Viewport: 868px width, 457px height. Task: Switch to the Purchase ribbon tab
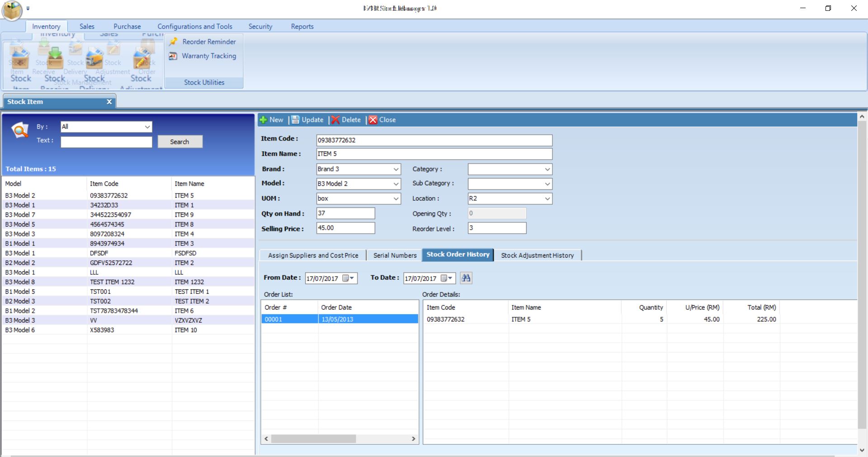[x=127, y=27]
